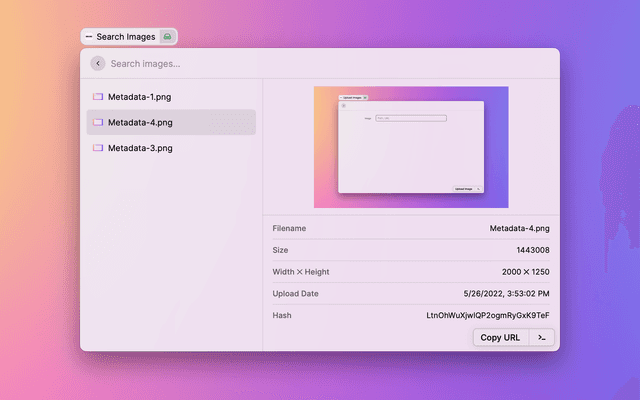
Task: Click the Filename value Metadata-4.png
Action: 519,228
